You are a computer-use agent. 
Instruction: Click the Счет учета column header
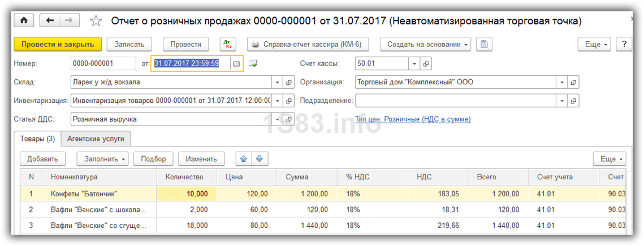(x=564, y=177)
